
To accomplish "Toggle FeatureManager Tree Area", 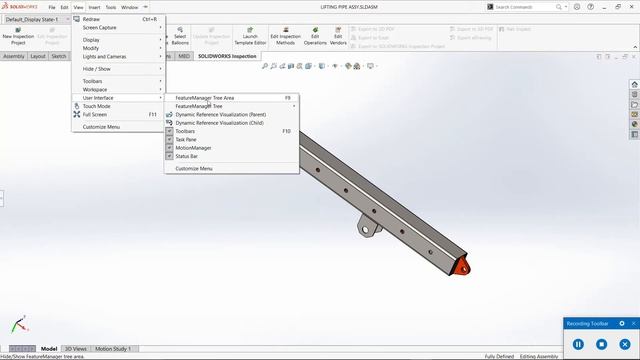I will (231, 98).
